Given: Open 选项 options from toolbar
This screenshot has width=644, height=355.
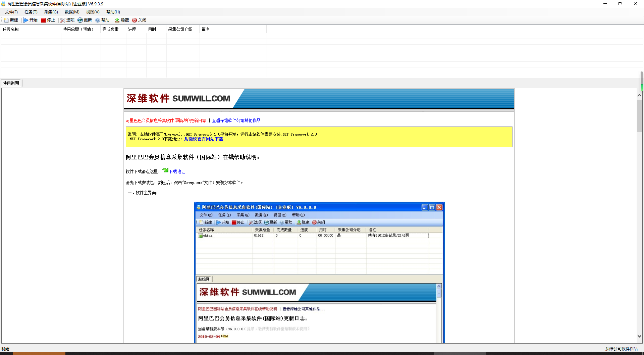Looking at the screenshot, I should pyautogui.click(x=67, y=20).
